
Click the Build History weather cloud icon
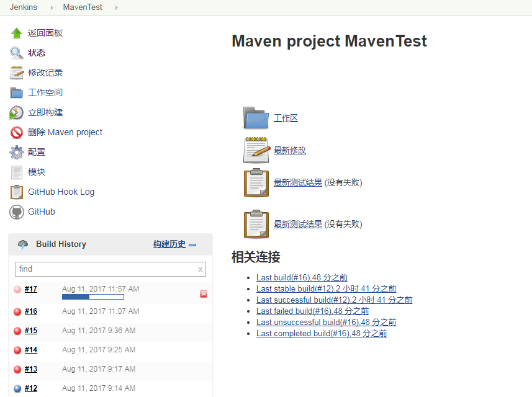[23, 244]
